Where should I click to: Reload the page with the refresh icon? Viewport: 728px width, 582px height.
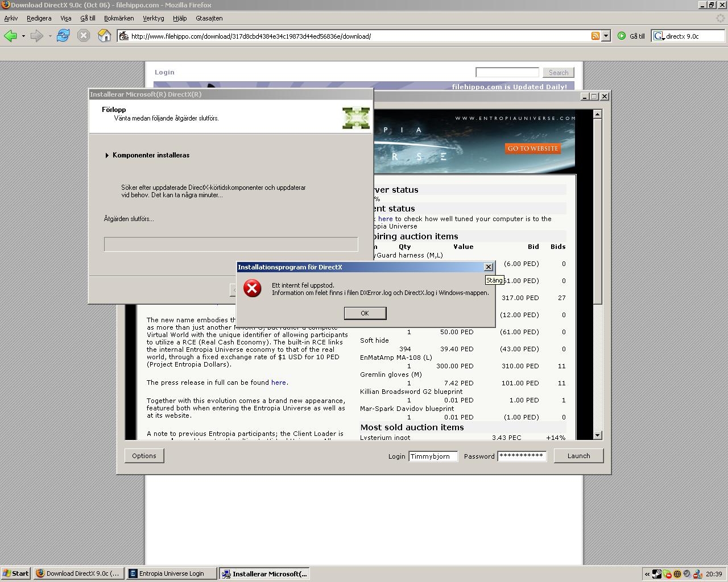coord(63,36)
